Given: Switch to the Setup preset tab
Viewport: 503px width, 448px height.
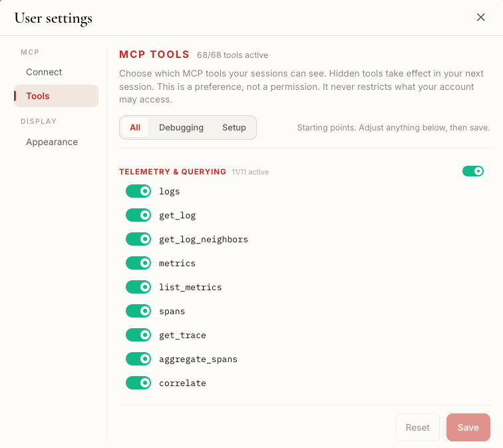Looking at the screenshot, I should 234,127.
